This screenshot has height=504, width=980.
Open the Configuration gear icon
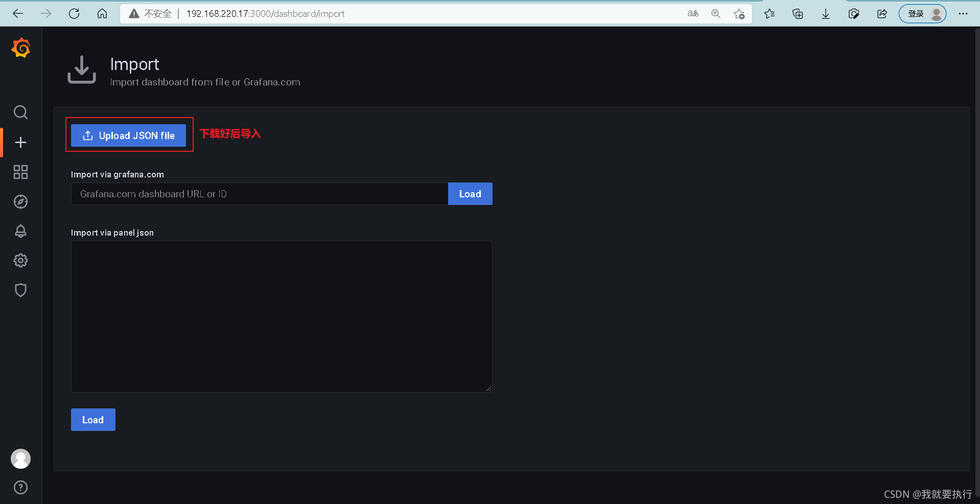click(20, 261)
